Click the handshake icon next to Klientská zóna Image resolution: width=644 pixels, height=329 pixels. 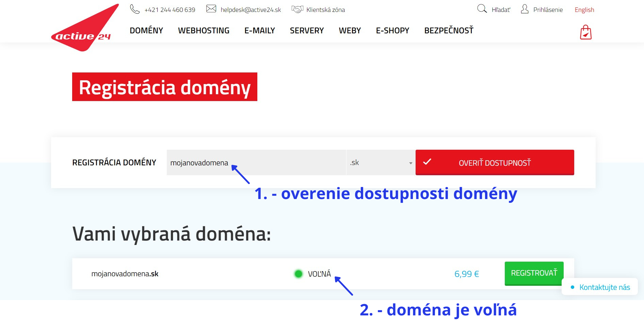297,9
